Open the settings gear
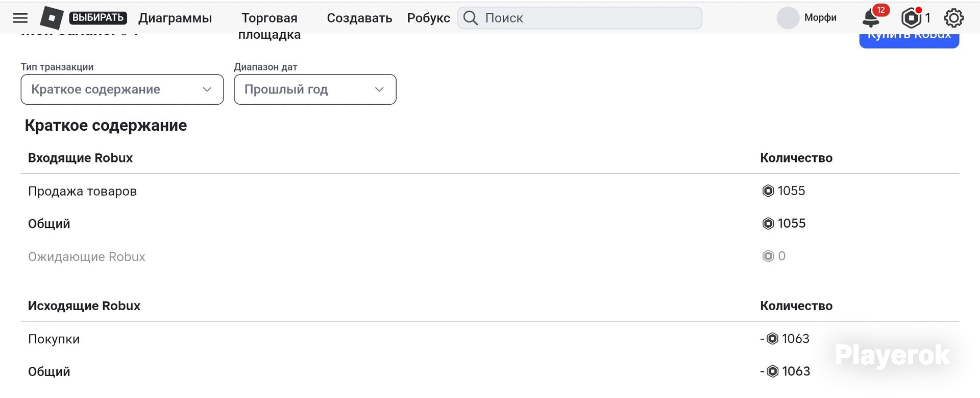 click(953, 18)
